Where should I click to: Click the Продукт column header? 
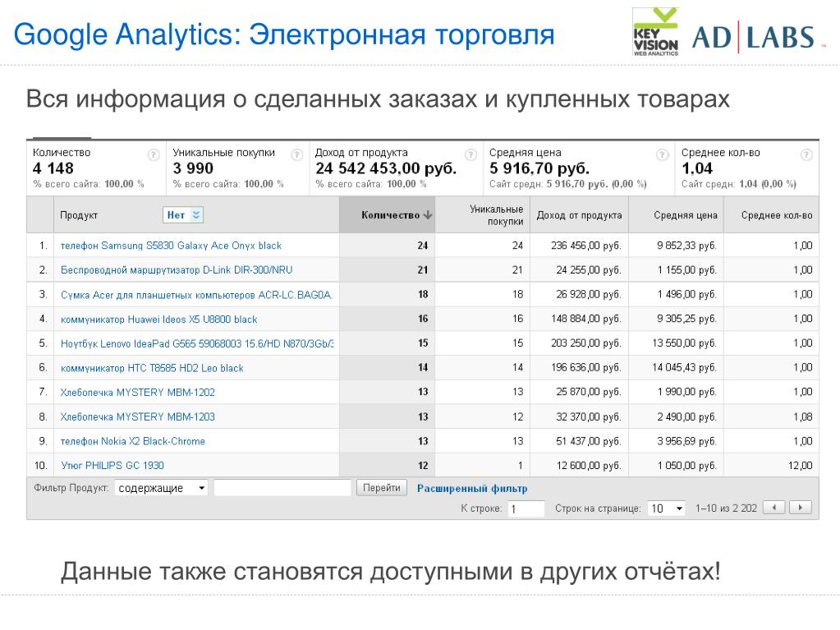click(x=79, y=215)
